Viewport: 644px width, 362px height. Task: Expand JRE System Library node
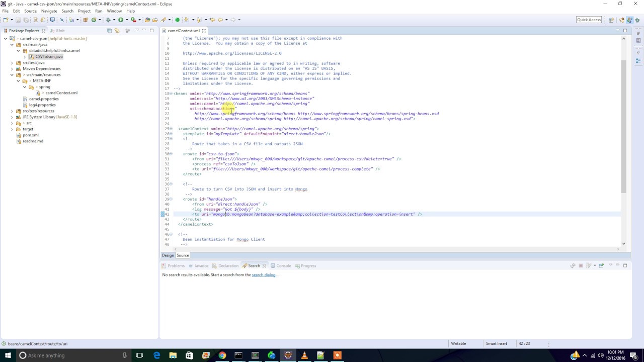coord(12,117)
